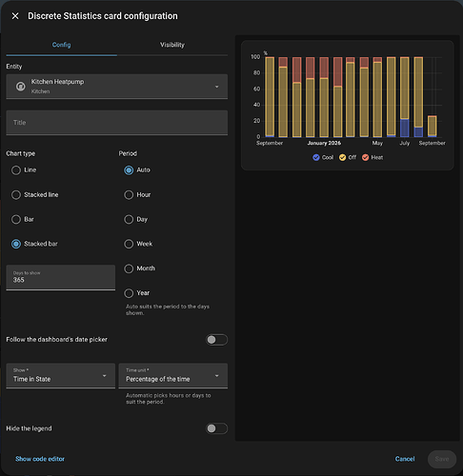Open the Time unit dropdown
Viewport: 463px width, 476px height.
point(173,375)
